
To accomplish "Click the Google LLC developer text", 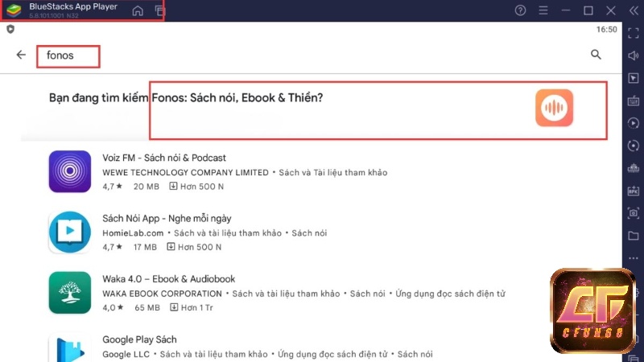I will [126, 354].
